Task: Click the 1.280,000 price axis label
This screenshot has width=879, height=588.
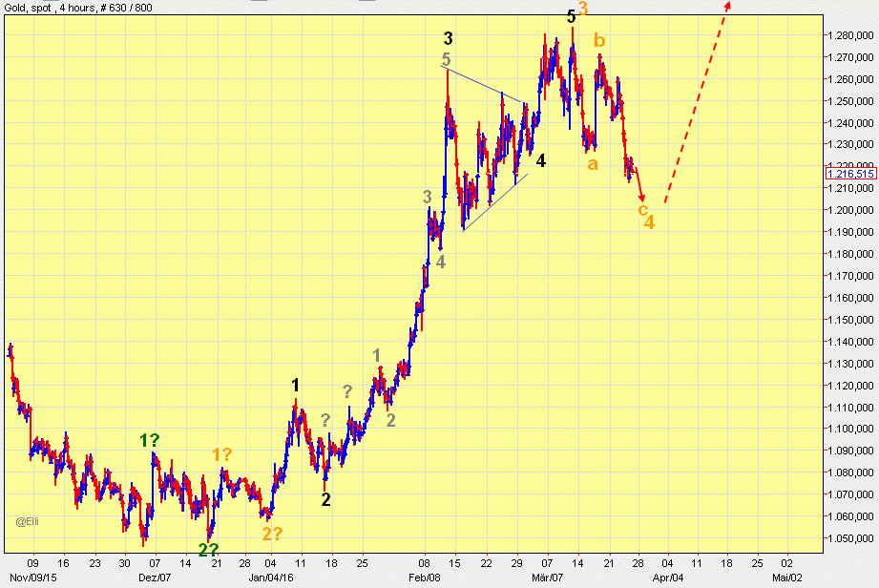Action: pyautogui.click(x=848, y=35)
